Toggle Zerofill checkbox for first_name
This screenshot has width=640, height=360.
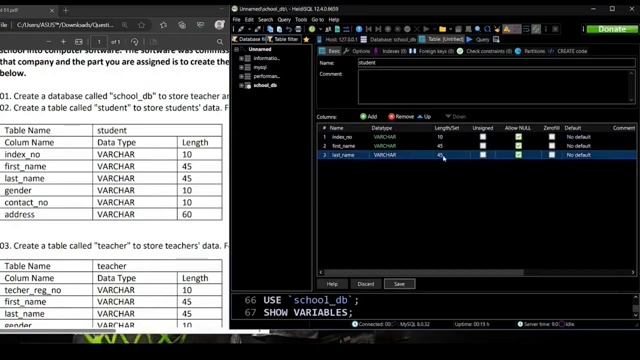pos(552,146)
